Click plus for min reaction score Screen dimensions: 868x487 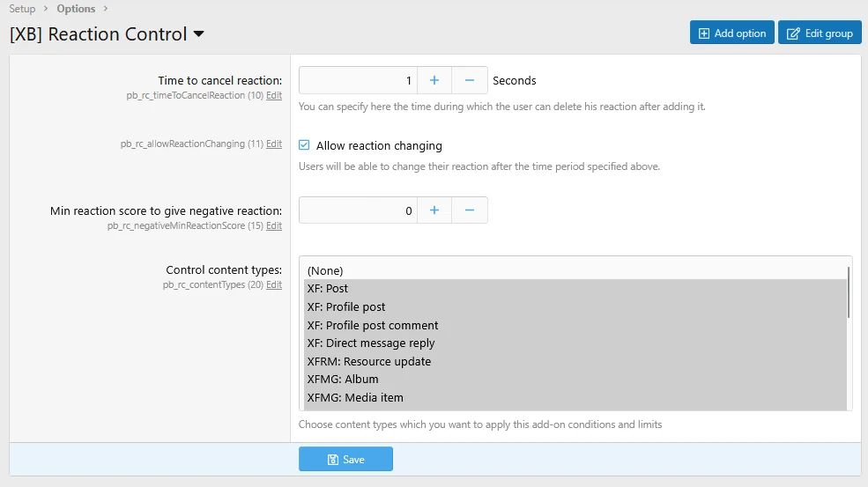(x=434, y=210)
